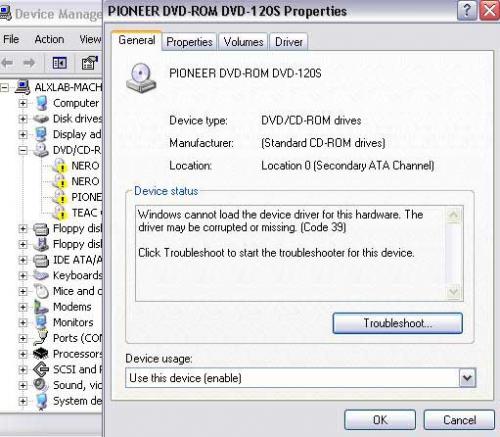
Task: Click the Back arrow in toolbar
Action: [x=7, y=62]
